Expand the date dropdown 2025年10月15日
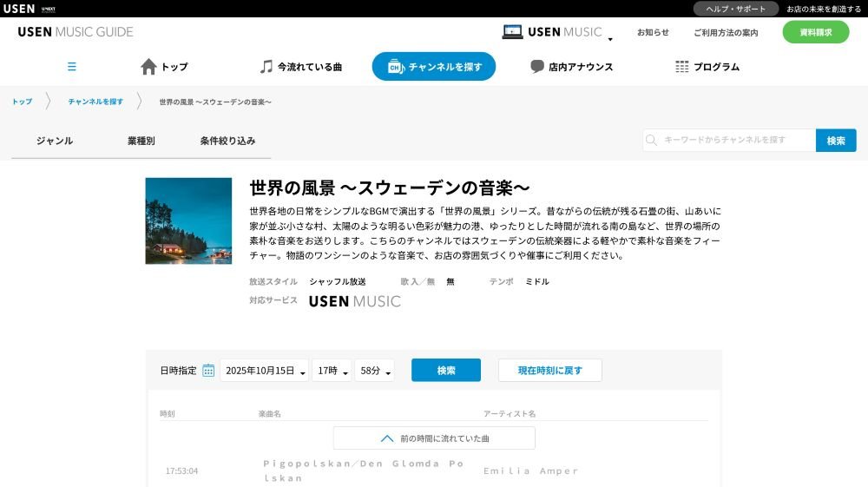 tap(265, 371)
